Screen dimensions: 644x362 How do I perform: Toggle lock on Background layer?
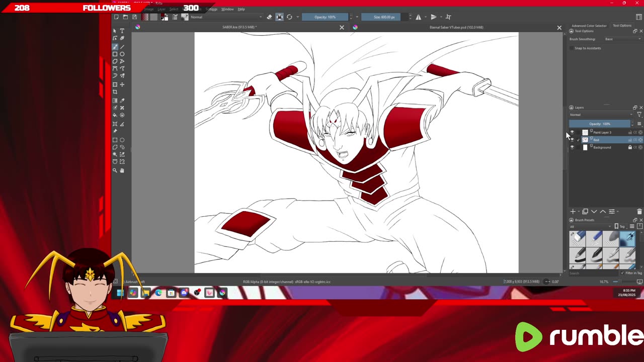(x=630, y=147)
